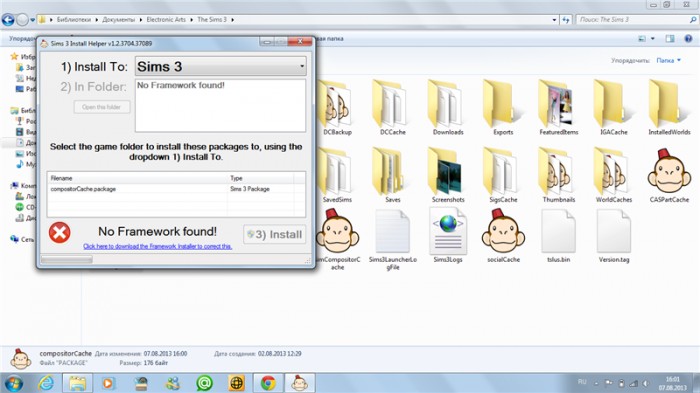Select the IGACache folder
The image size is (700, 393).
(x=614, y=108)
